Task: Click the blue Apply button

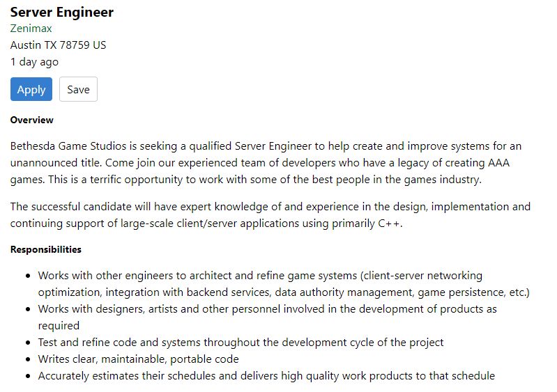Action: tap(31, 90)
